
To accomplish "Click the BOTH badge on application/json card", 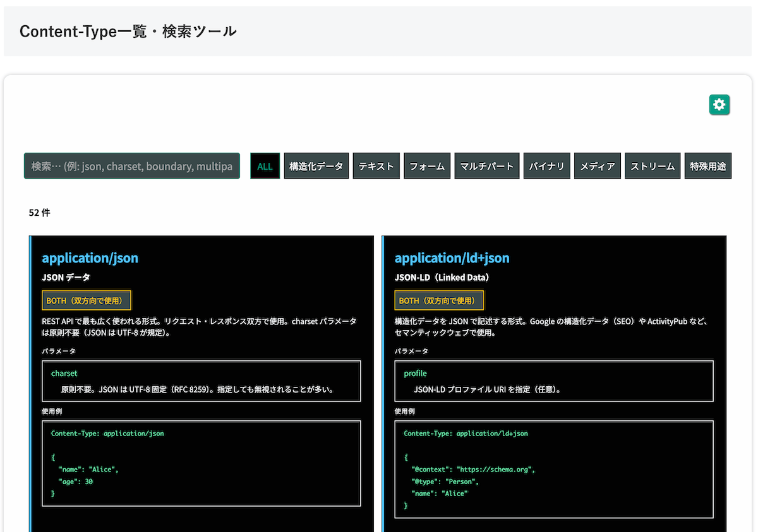I will coord(87,300).
